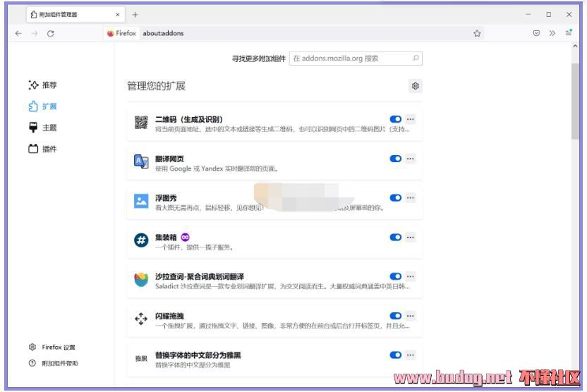587x392 pixels.
Task: Open more options for 闪耀拖拽
Action: pyautogui.click(x=411, y=316)
